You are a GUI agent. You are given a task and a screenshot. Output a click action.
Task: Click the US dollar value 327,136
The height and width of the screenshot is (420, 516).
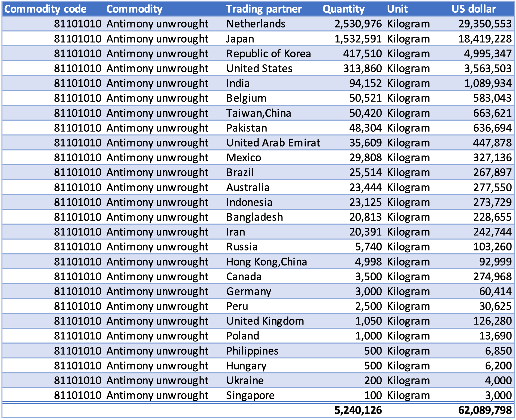492,158
